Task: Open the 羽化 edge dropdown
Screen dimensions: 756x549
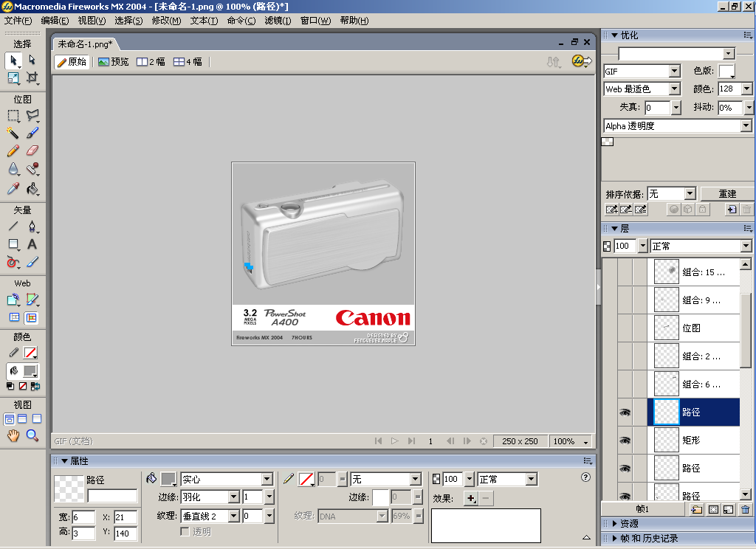Action: click(x=234, y=497)
